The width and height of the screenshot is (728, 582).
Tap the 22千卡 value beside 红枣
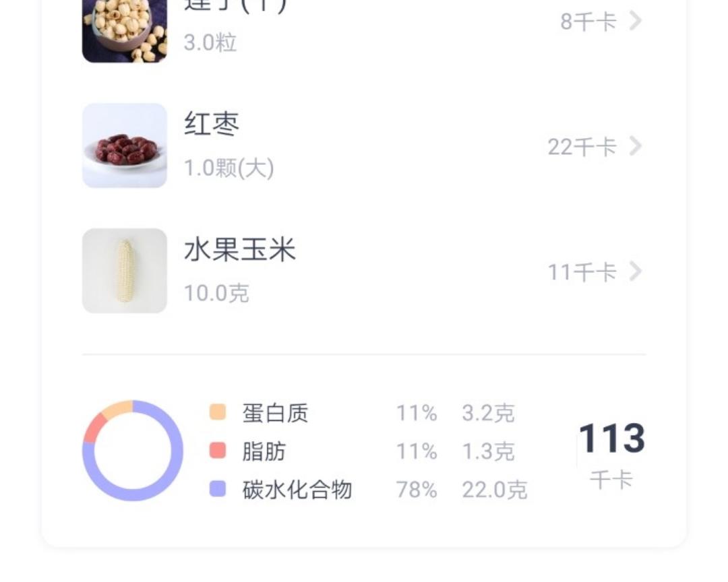point(584,147)
